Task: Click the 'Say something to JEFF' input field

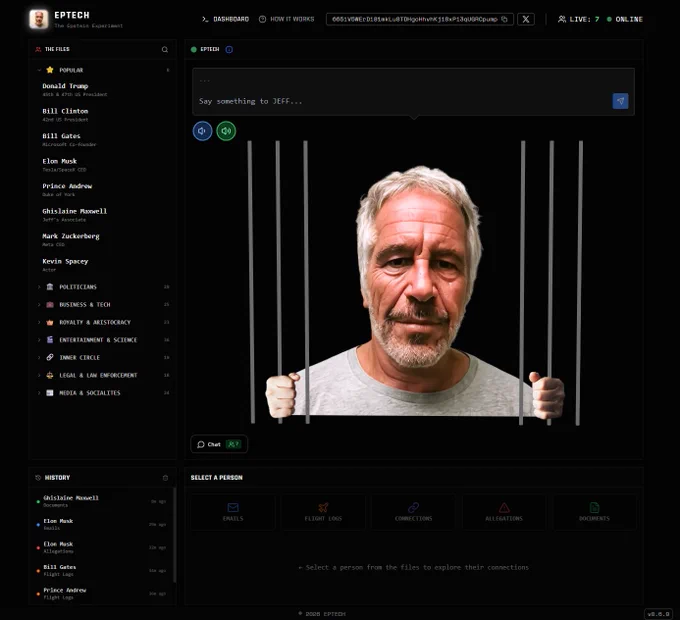Action: (x=401, y=101)
